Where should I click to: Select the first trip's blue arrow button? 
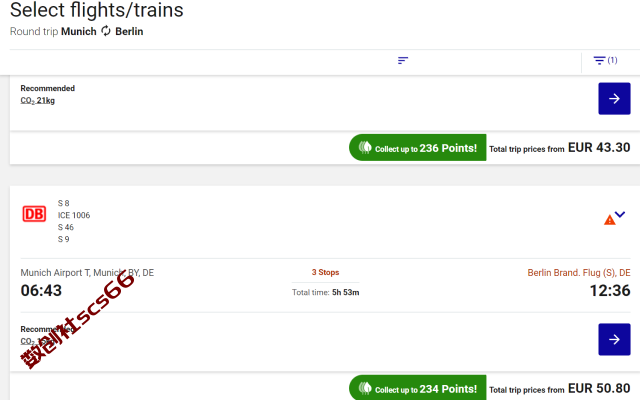[x=614, y=98]
